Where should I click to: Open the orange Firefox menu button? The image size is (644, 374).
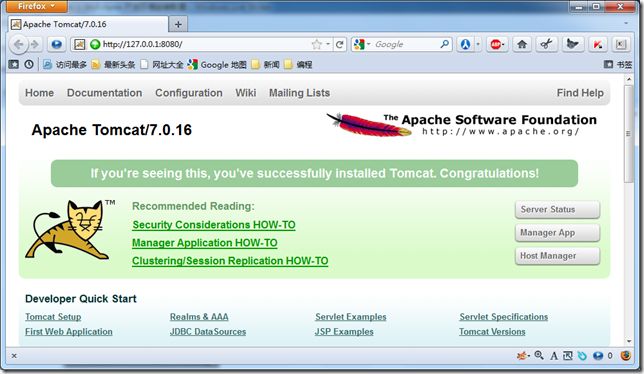[x=37, y=6]
